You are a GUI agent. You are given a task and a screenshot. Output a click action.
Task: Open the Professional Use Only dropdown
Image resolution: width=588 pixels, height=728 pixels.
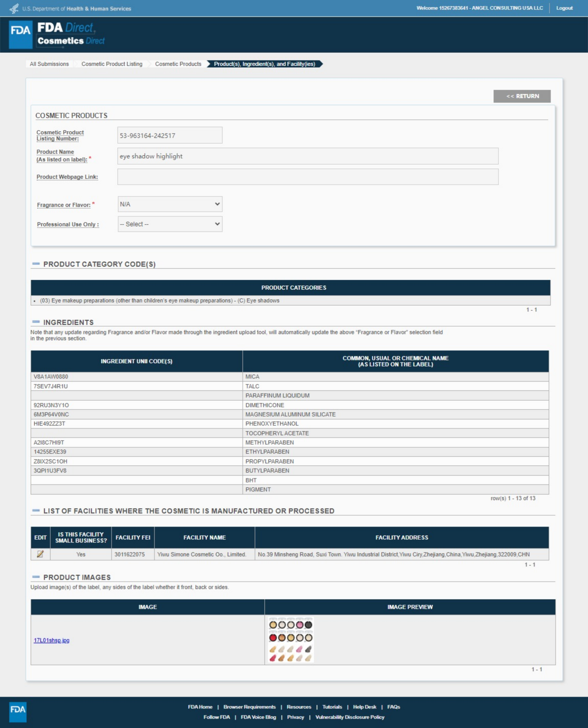[x=170, y=224]
